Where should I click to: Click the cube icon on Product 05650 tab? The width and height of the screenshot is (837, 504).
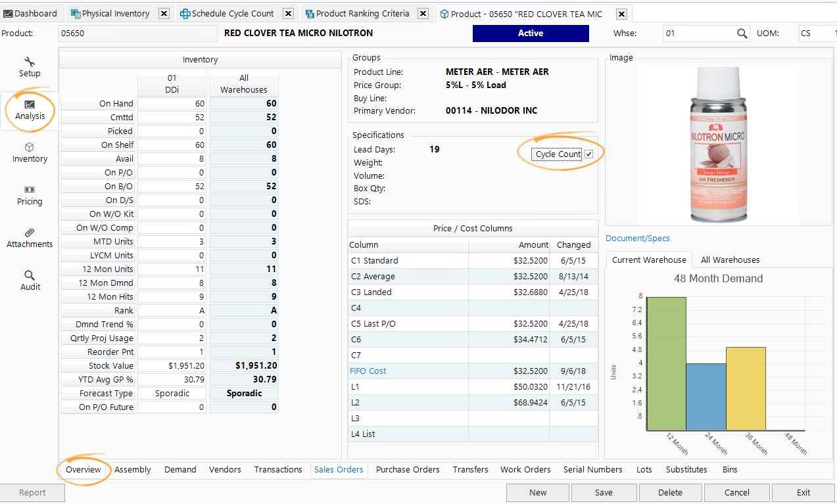[x=444, y=13]
